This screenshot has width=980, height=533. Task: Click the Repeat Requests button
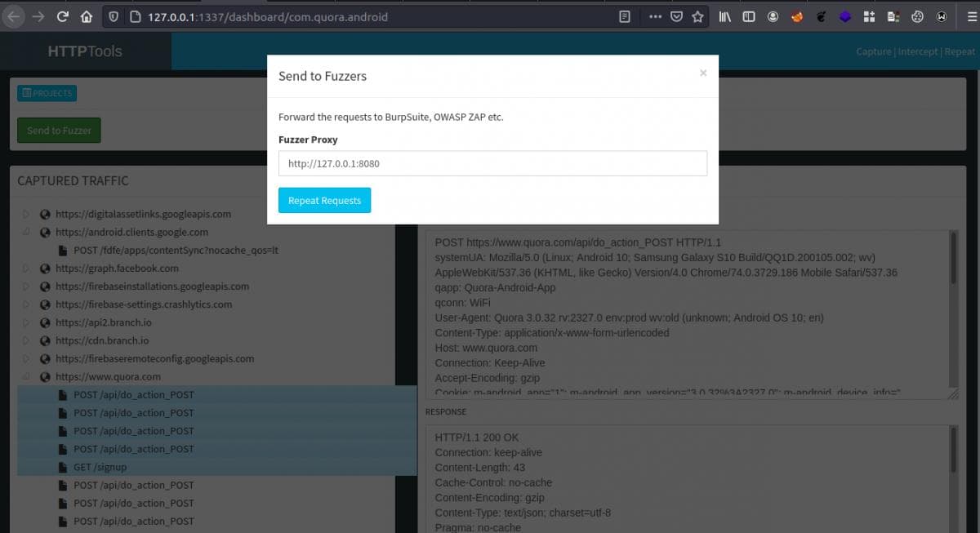tap(324, 201)
